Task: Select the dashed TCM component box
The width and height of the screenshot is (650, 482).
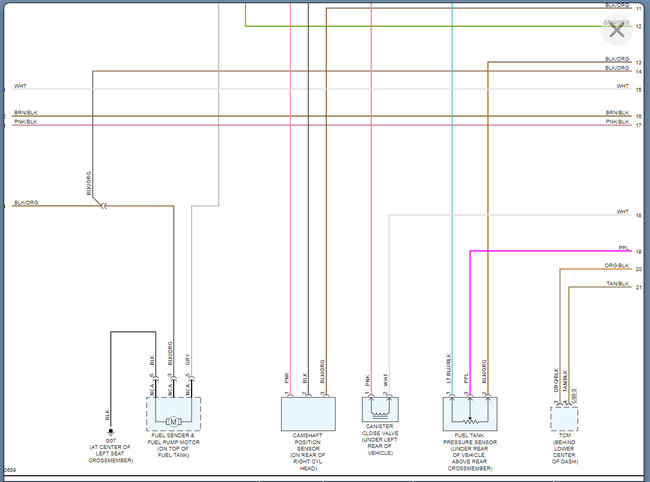Action: tap(564, 419)
